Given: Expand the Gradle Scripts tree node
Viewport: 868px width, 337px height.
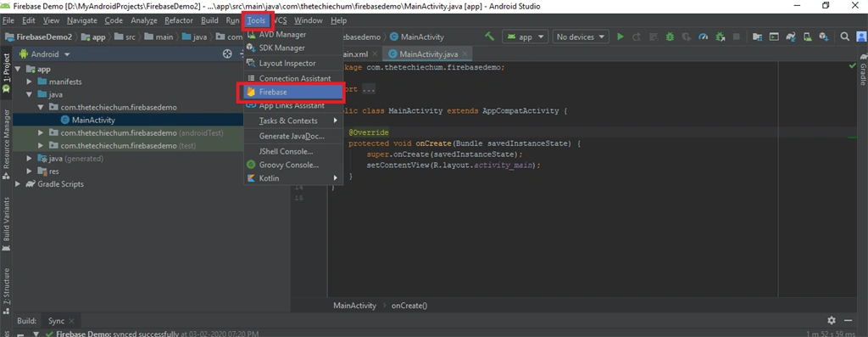Looking at the screenshot, I should click(x=19, y=184).
